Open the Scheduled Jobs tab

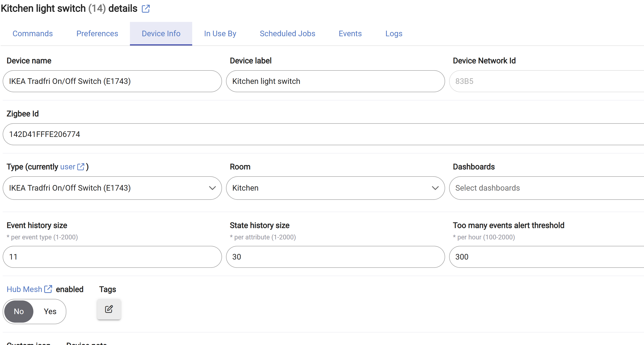click(287, 34)
